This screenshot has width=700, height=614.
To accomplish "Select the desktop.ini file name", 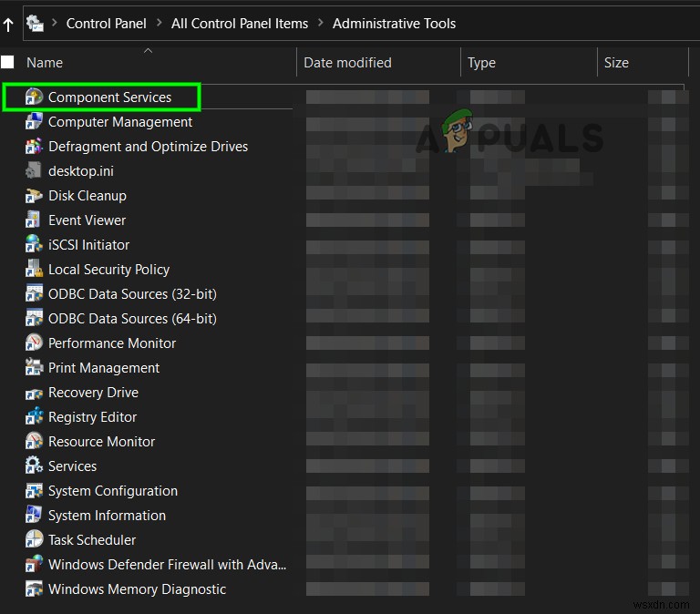I will pyautogui.click(x=81, y=171).
